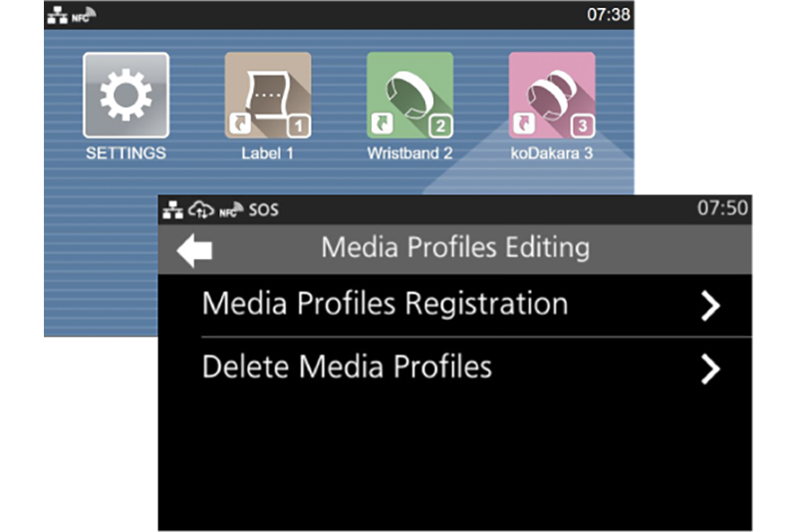Expand Media Profiles Registration chevron
Screen dimensions: 797x532
click(709, 306)
